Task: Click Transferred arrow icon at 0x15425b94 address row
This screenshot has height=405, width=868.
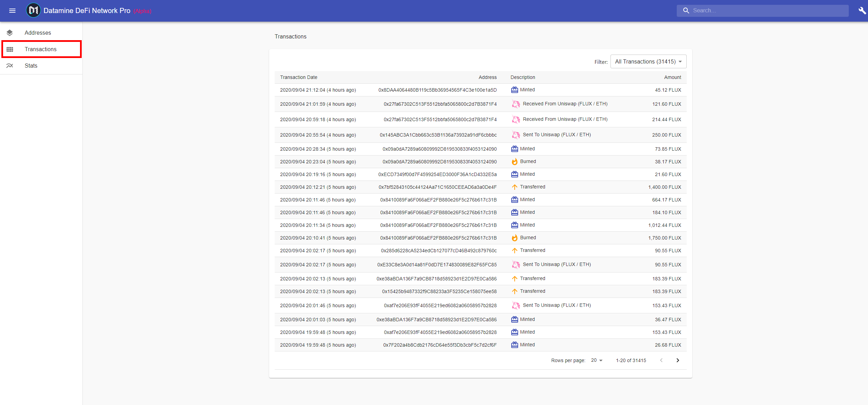Action: point(514,291)
